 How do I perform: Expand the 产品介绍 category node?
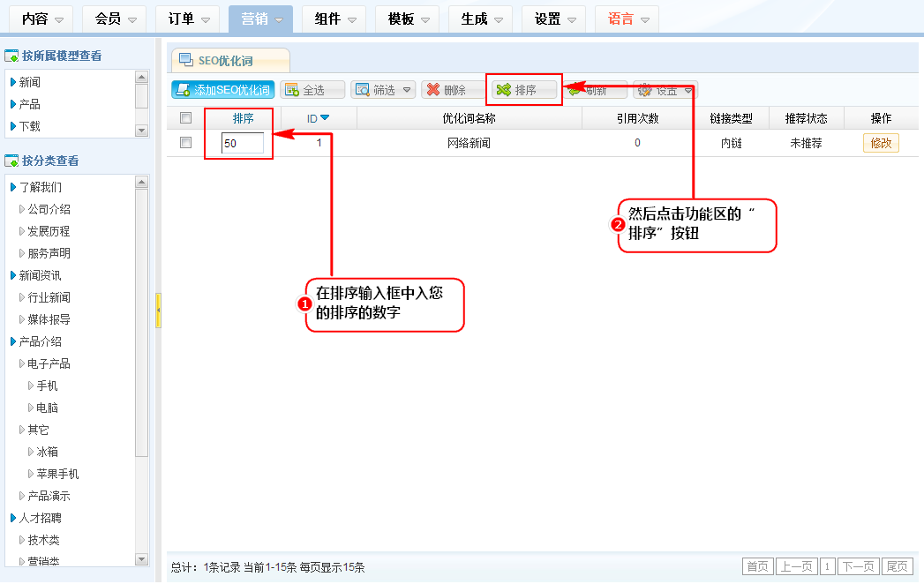pyautogui.click(x=13, y=341)
